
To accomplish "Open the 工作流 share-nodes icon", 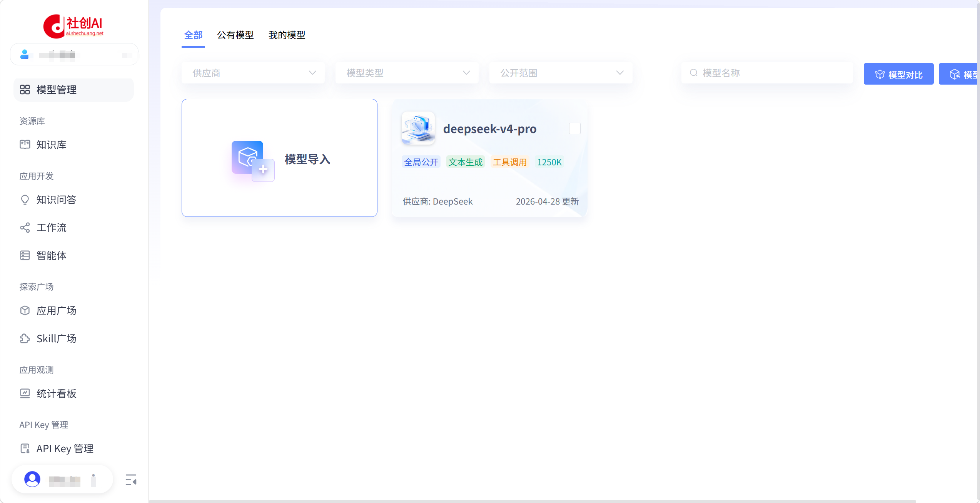I will click(x=25, y=228).
